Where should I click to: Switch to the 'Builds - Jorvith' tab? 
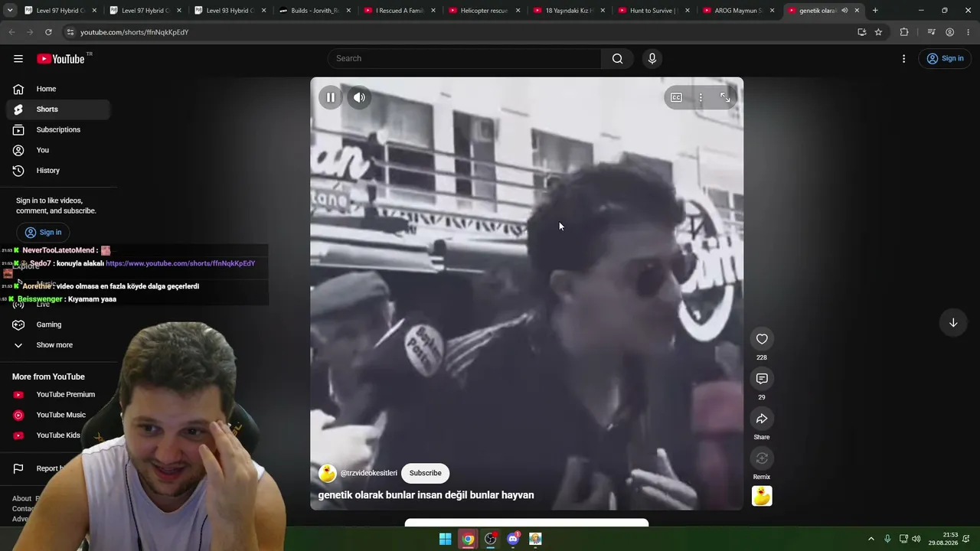pos(315,11)
